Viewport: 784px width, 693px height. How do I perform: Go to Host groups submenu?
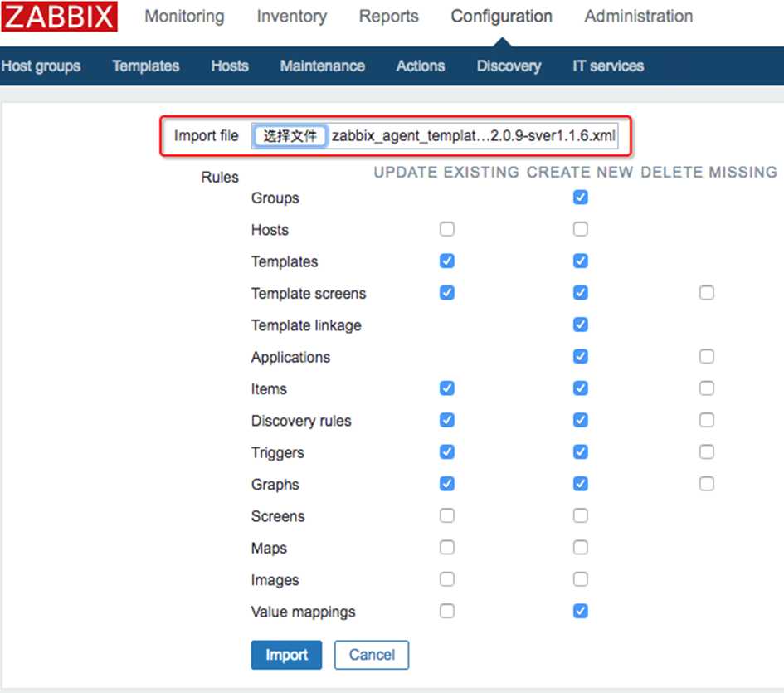pos(41,66)
